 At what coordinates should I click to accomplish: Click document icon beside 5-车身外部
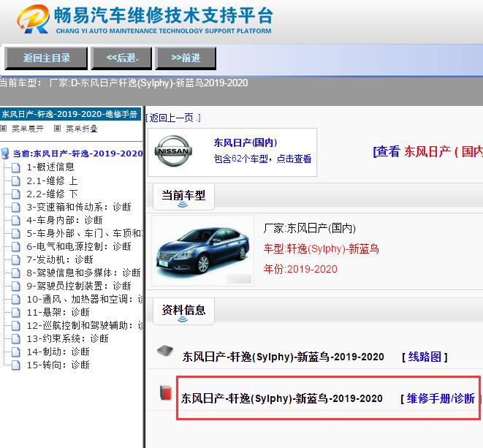coord(15,234)
